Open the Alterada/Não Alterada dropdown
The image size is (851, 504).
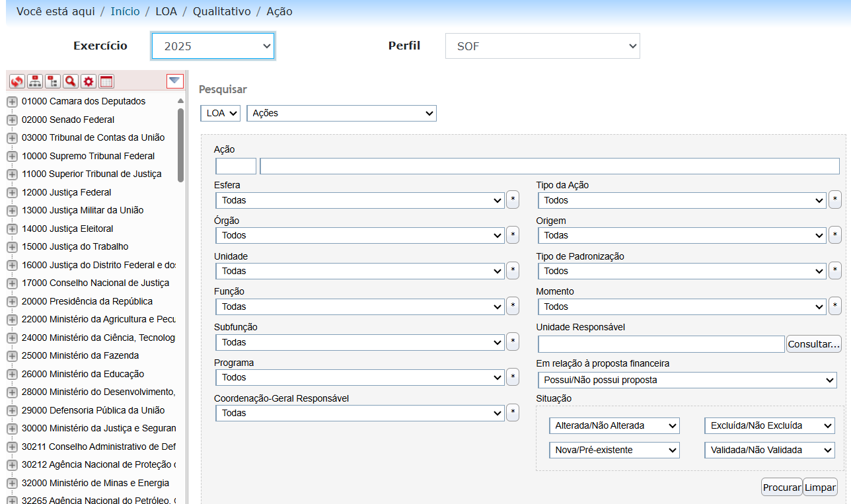[x=614, y=426]
